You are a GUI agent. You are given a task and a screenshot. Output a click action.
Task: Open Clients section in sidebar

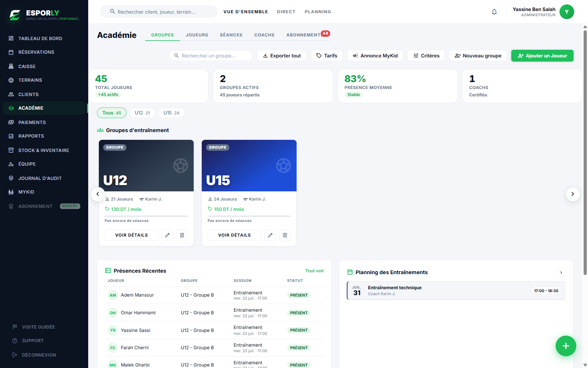pyautogui.click(x=44, y=94)
